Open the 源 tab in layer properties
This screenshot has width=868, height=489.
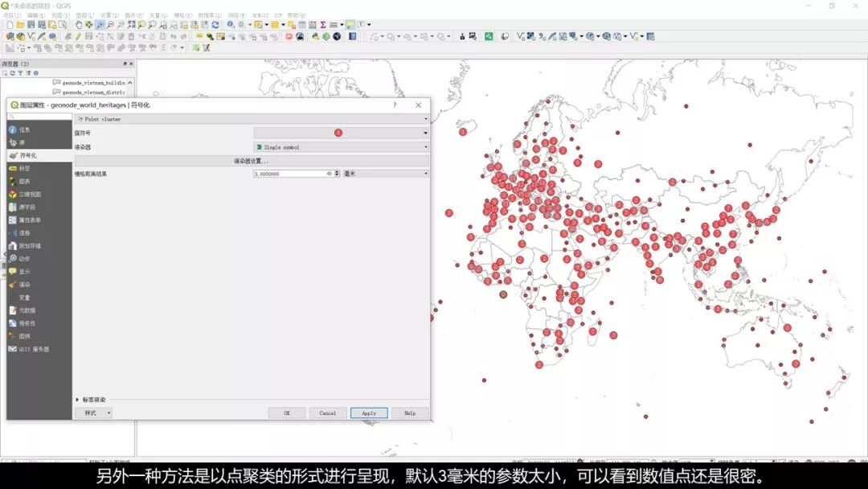[39, 142]
